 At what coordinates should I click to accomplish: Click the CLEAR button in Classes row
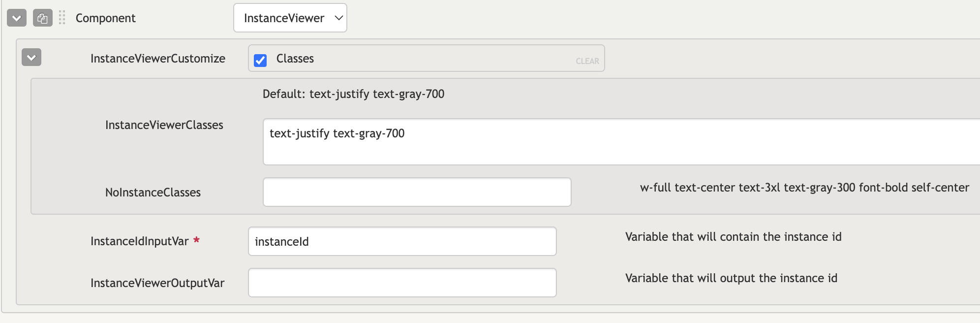pyautogui.click(x=587, y=61)
